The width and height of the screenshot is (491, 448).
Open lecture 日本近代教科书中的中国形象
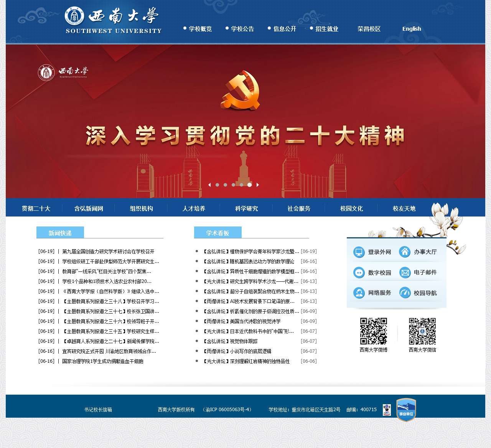point(248,331)
